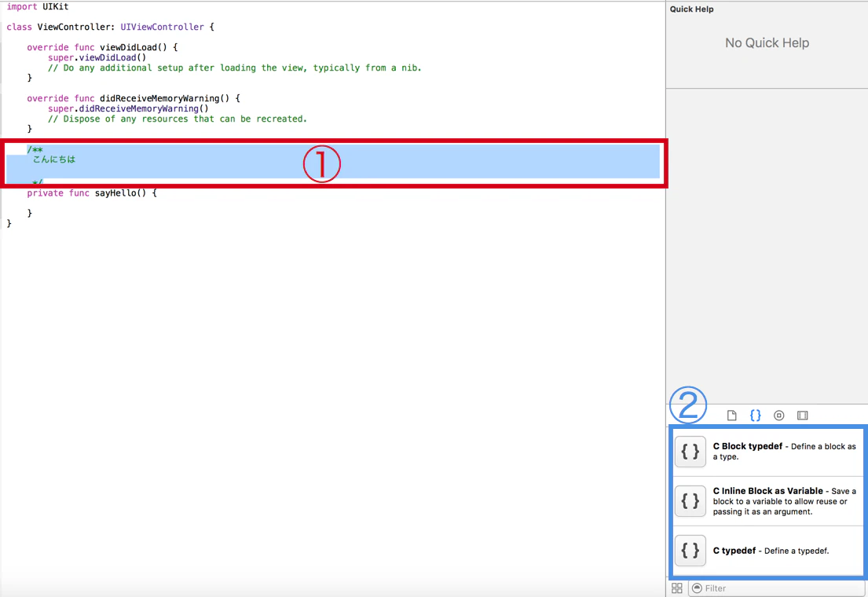Select the "C Inline Block as Variable" title
868x597 pixels.
click(x=767, y=491)
